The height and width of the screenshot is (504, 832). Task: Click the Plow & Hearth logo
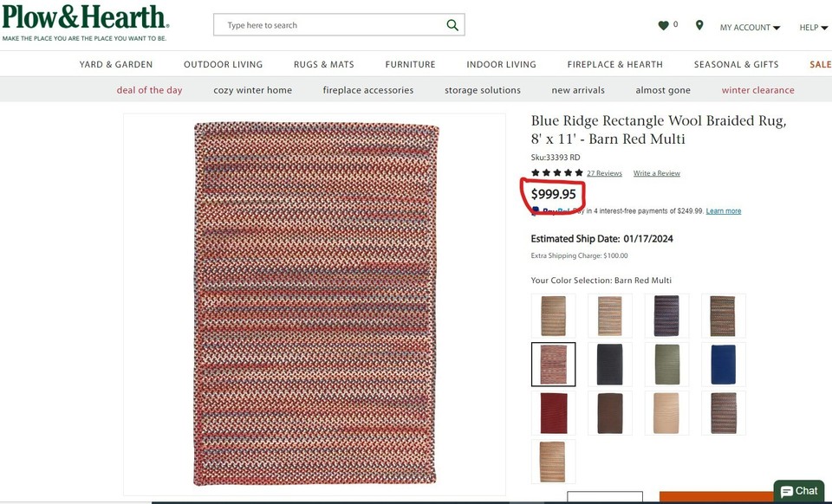(x=84, y=19)
